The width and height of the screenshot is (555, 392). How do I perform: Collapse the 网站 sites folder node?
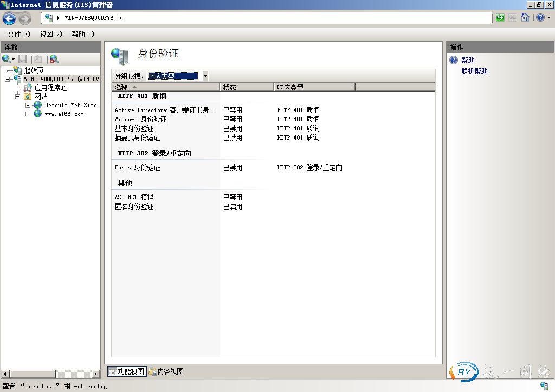tap(18, 96)
